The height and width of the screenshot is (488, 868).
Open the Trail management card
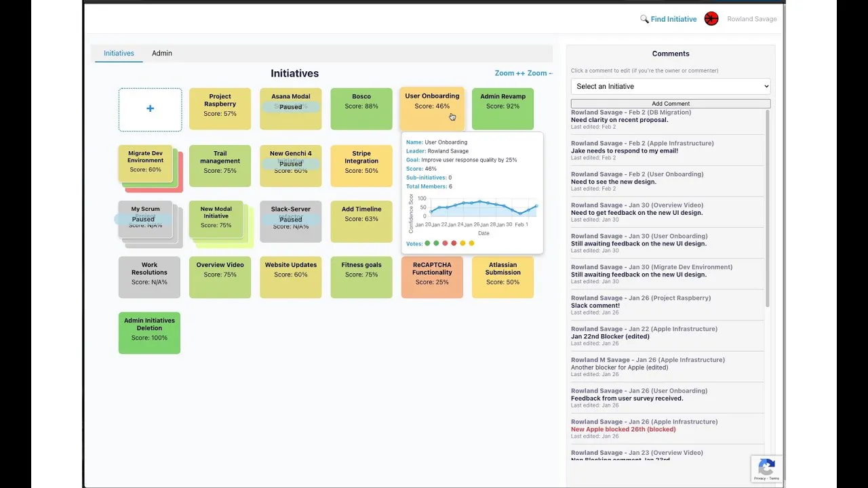[x=220, y=165]
